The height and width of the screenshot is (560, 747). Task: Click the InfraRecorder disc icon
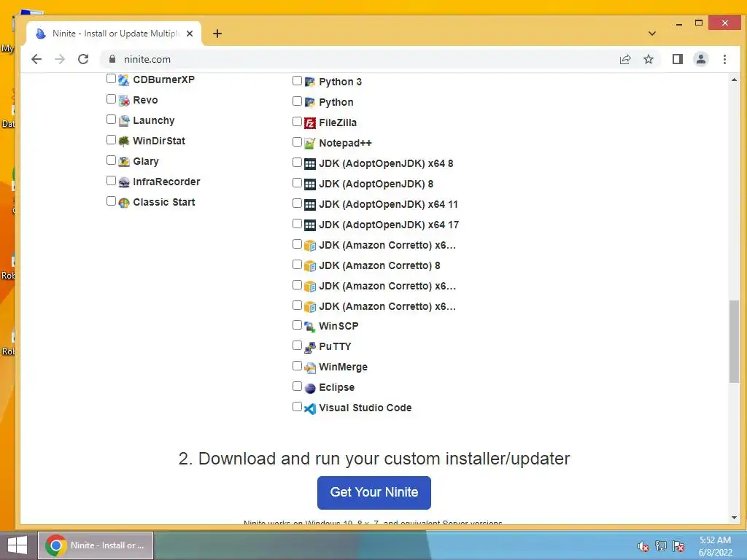(124, 182)
